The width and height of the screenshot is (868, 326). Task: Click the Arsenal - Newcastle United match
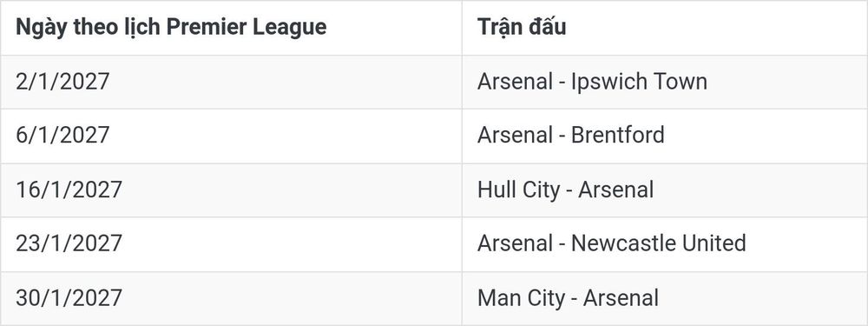pos(612,243)
